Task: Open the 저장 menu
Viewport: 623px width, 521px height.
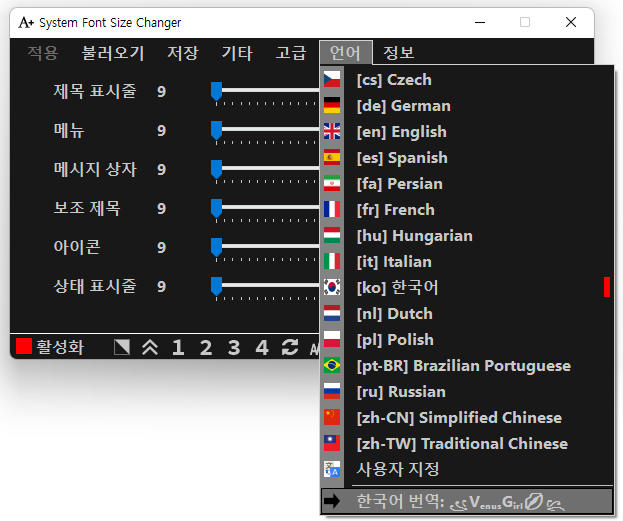Action: click(183, 53)
